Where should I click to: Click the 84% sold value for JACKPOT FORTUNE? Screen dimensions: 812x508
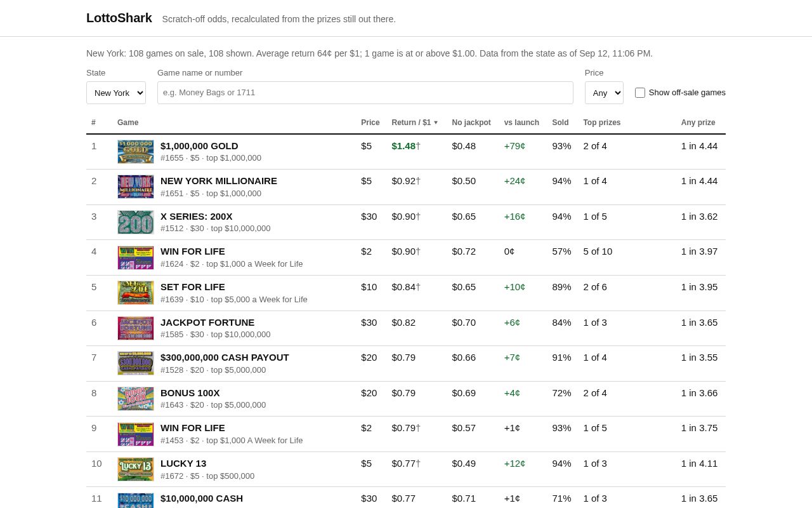click(x=561, y=323)
